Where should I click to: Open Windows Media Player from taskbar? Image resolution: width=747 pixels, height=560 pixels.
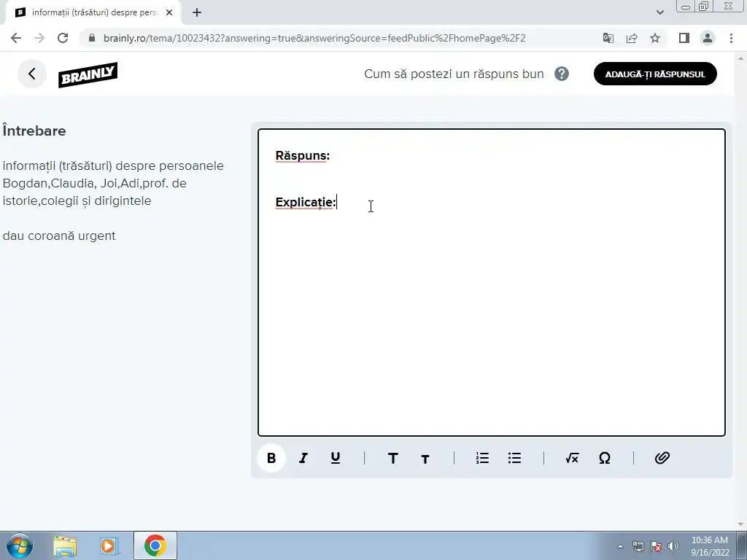[108, 545]
